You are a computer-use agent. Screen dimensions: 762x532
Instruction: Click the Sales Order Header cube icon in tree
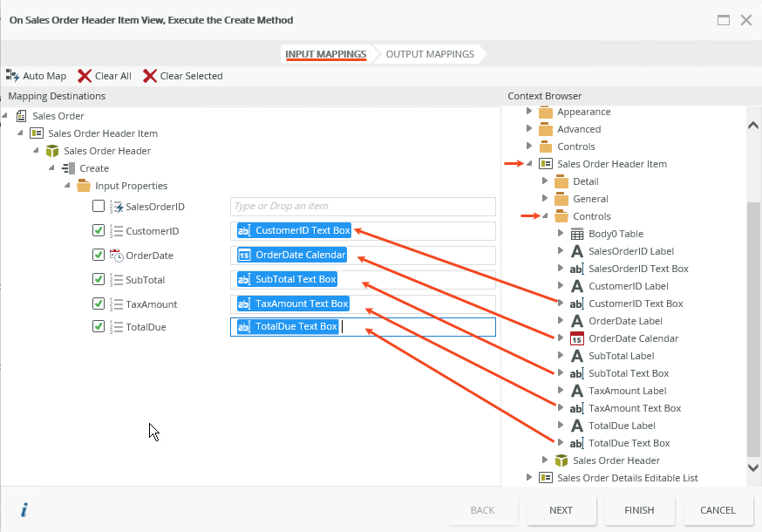coord(52,151)
